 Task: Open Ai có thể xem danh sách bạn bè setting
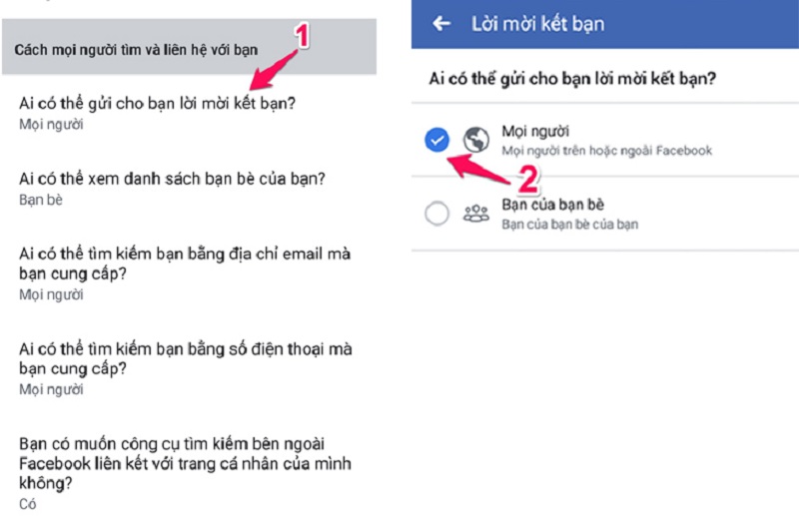click(x=189, y=189)
